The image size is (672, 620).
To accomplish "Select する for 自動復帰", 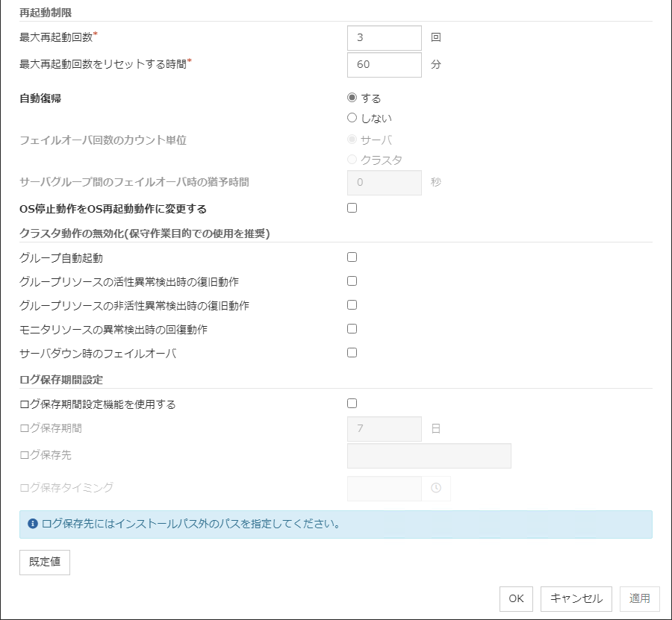I will (x=352, y=98).
